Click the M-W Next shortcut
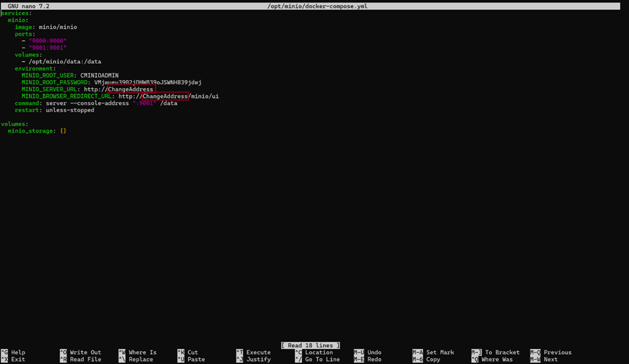The width and height of the screenshot is (629, 364). click(544, 359)
